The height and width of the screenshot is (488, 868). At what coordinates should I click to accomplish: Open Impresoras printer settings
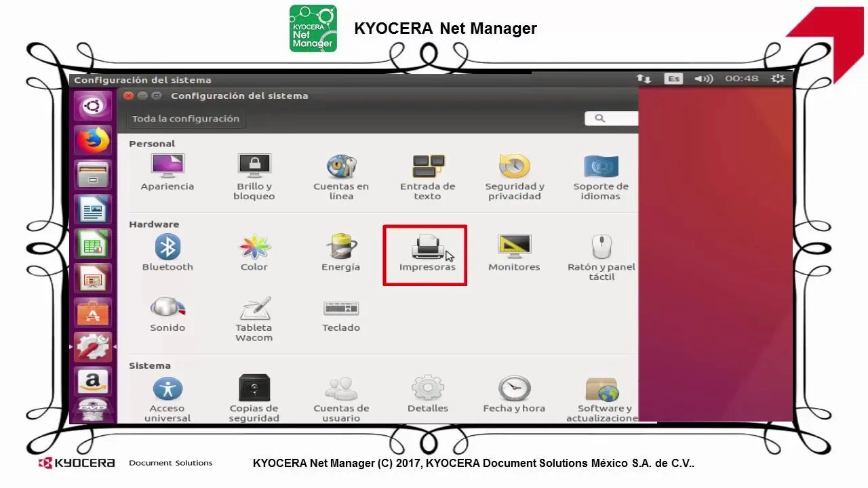(428, 252)
